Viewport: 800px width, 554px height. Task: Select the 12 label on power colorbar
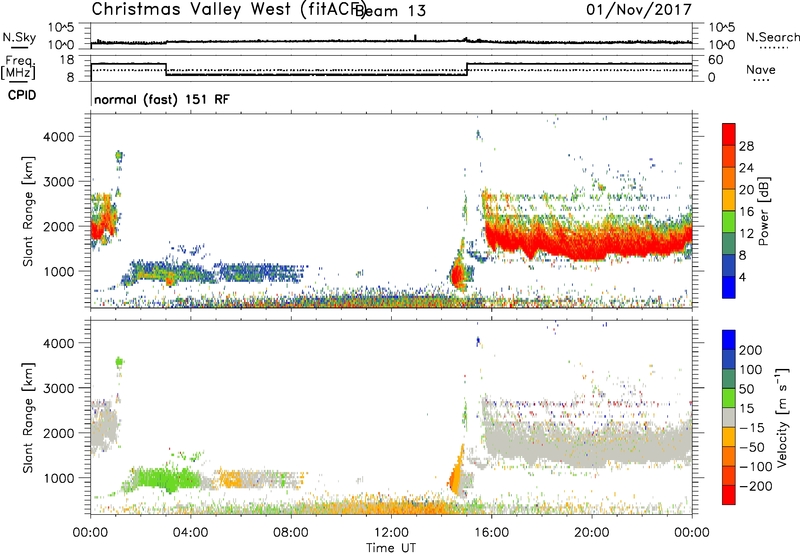(746, 234)
